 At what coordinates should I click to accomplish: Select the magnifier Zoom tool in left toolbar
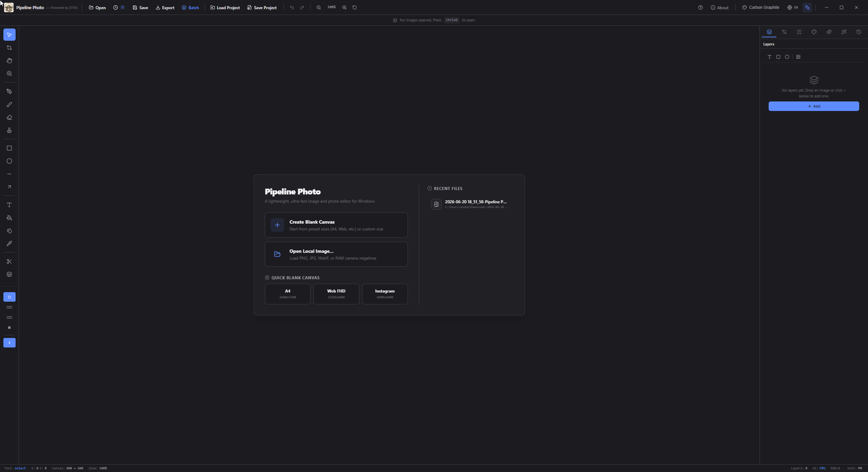9,73
